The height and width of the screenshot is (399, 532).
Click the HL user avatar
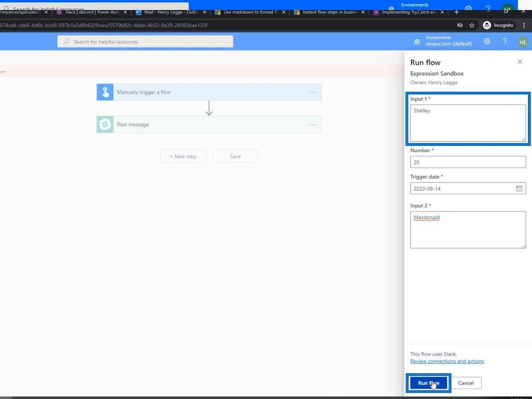point(523,42)
